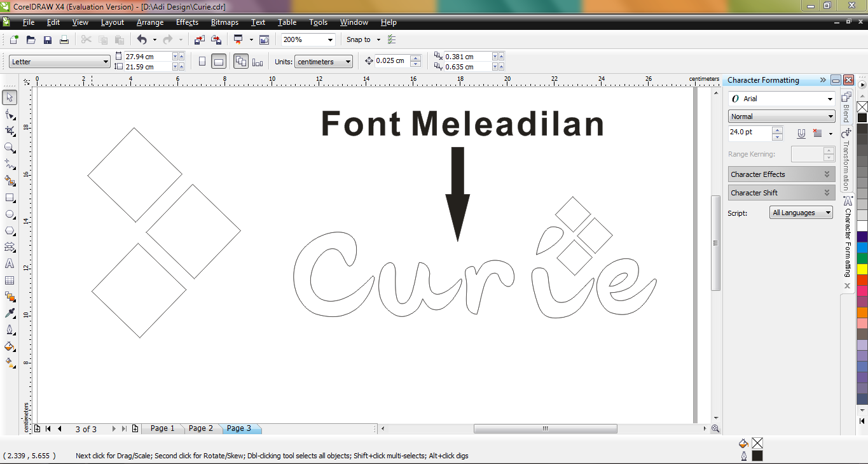Pick the white palette swatch
Image resolution: width=868 pixels, height=464 pixels.
pyautogui.click(x=862, y=226)
